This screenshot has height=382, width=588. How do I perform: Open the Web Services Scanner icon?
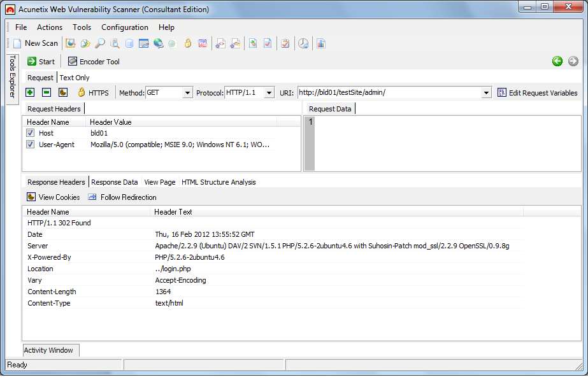pos(220,43)
